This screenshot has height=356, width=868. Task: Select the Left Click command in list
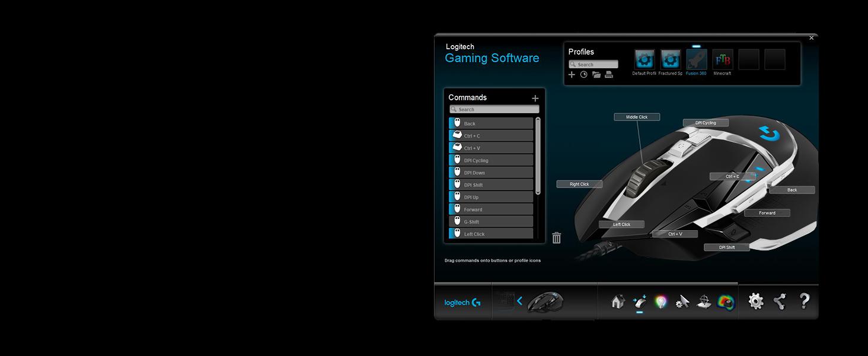(x=491, y=234)
